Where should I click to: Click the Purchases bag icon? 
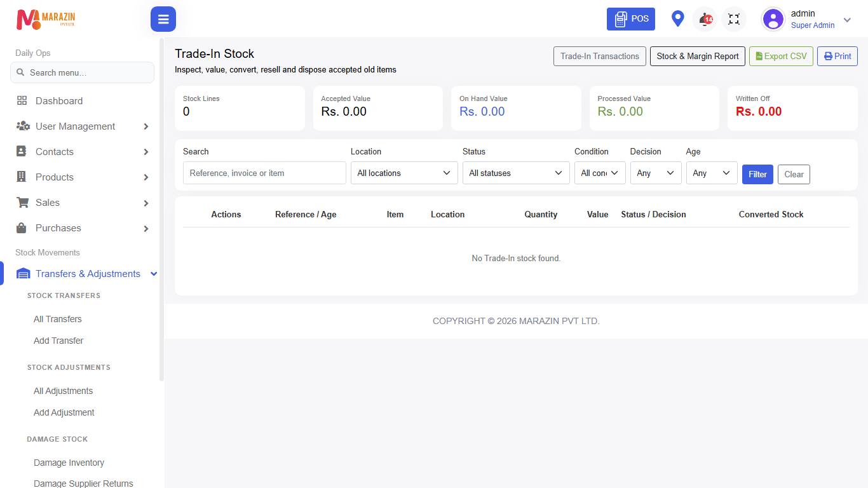tap(22, 228)
